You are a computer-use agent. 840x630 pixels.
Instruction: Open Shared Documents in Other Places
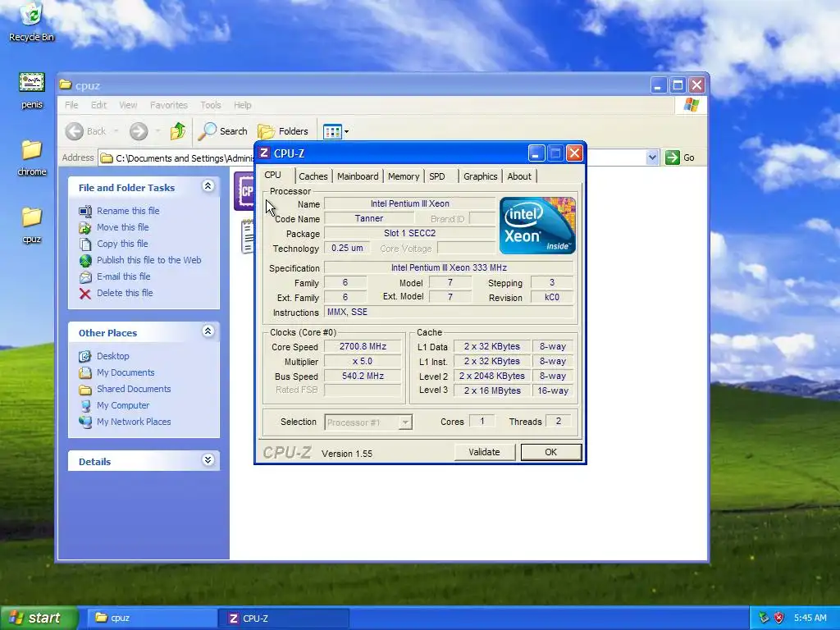tap(134, 389)
